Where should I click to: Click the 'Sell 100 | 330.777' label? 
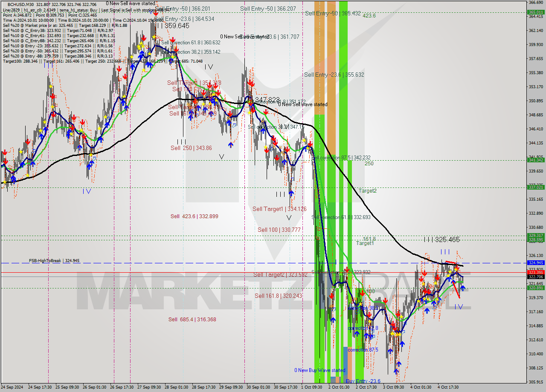pos(279,230)
